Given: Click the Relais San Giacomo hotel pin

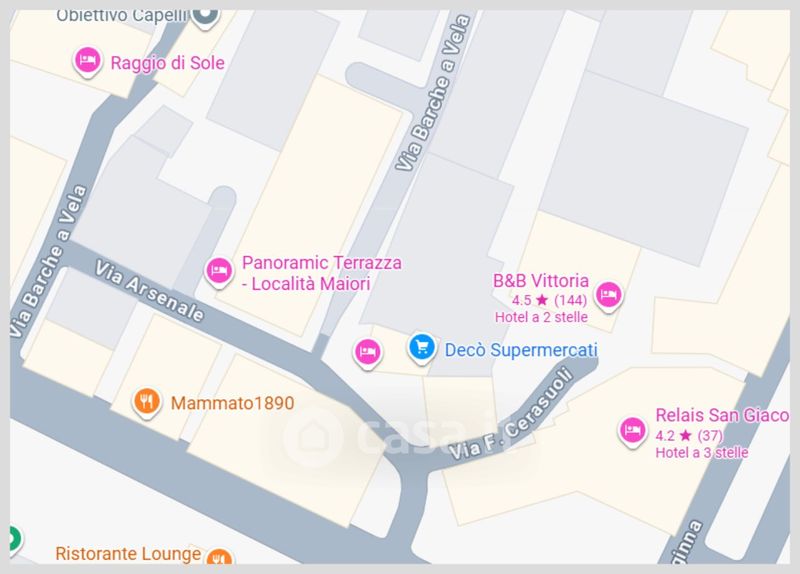Looking at the screenshot, I should click(x=633, y=432).
